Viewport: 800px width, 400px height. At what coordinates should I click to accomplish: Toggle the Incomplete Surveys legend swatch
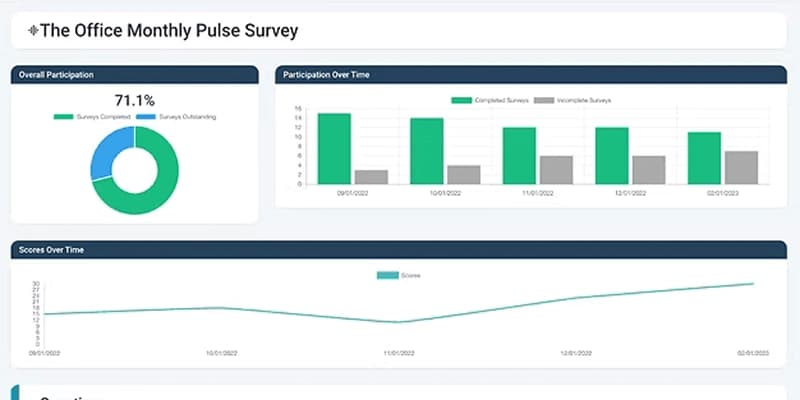tap(544, 101)
